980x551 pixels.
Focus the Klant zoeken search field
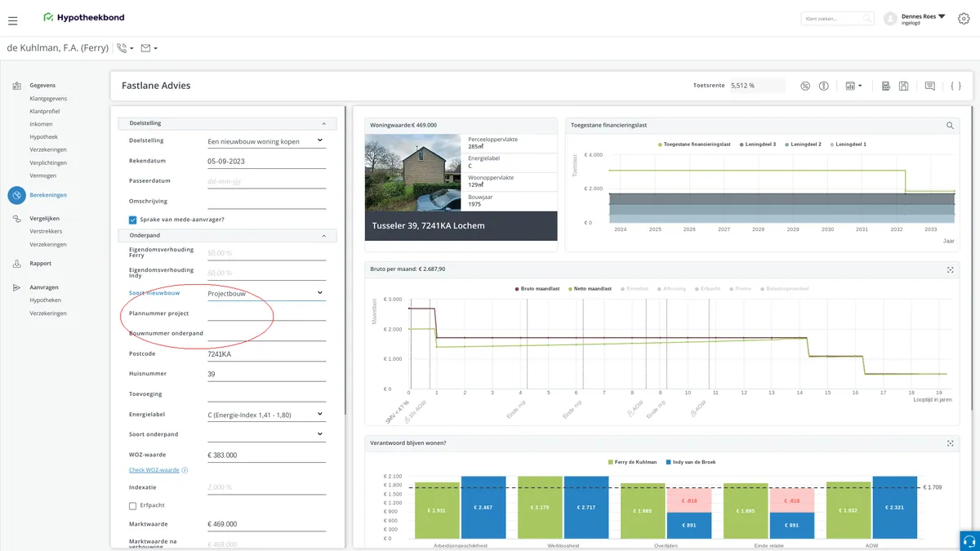837,18
